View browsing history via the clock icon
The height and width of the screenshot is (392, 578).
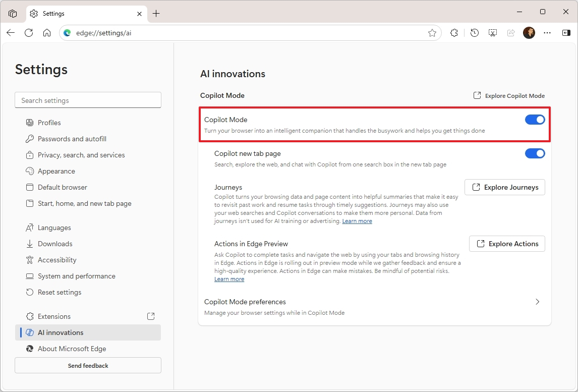[x=474, y=32]
